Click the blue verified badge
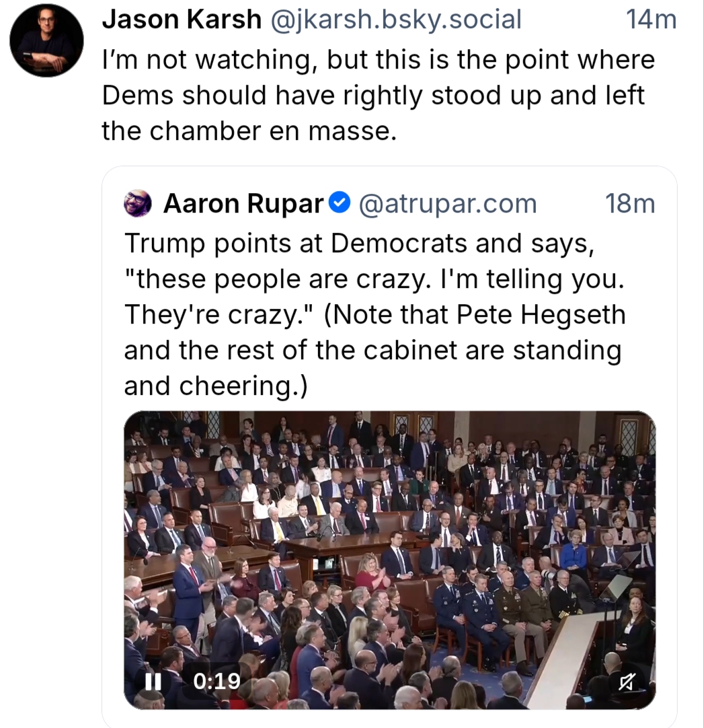The height and width of the screenshot is (728, 704). point(342,203)
